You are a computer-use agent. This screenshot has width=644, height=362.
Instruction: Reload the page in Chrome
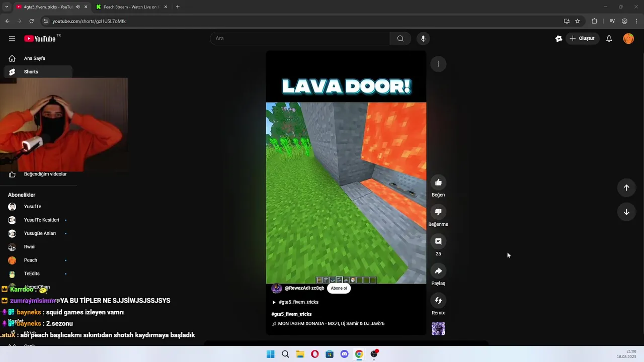point(31,21)
